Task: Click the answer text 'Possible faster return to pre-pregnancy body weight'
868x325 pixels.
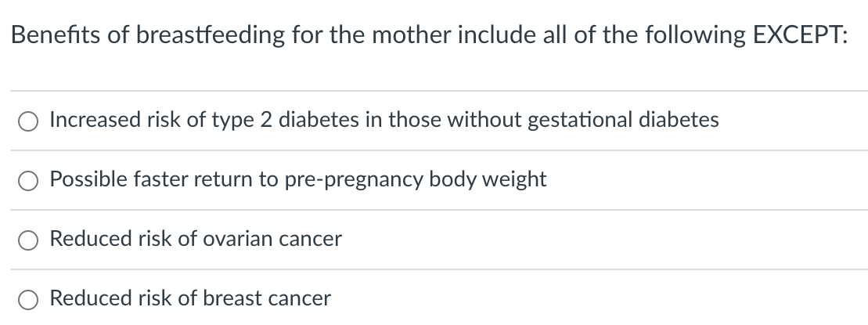Action: point(298,179)
